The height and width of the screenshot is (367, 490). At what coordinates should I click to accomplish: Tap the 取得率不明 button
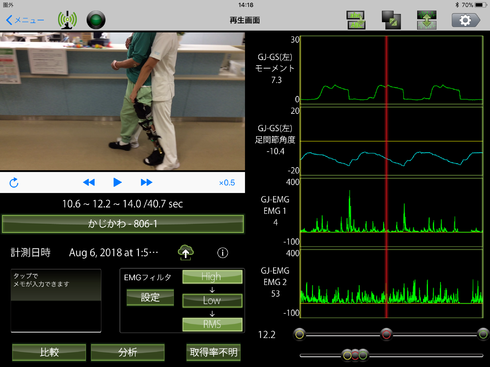click(x=213, y=352)
